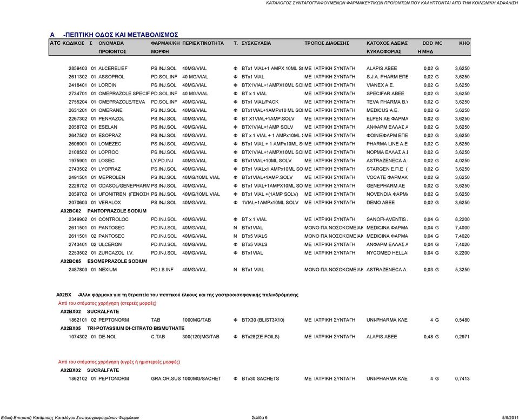Viewport: 519px width, 420px height.
Task: Click the LYOPRAZ product name
Action: point(110,169)
